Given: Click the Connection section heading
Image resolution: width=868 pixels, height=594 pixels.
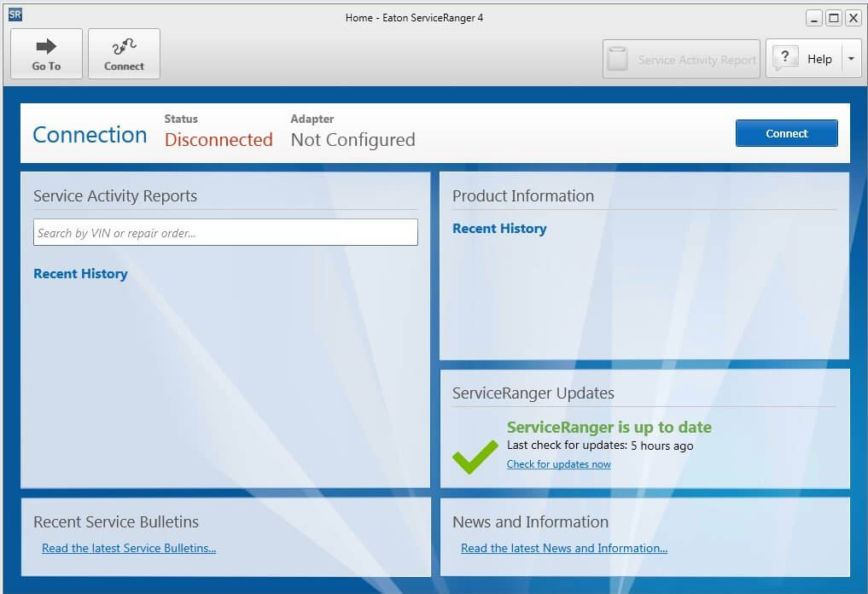Looking at the screenshot, I should (89, 135).
